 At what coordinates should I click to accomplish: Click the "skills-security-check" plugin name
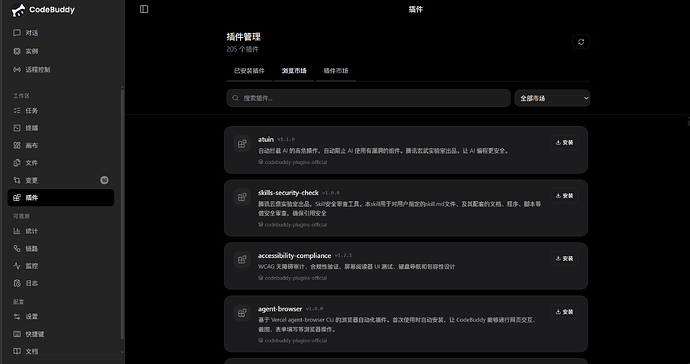click(x=288, y=193)
